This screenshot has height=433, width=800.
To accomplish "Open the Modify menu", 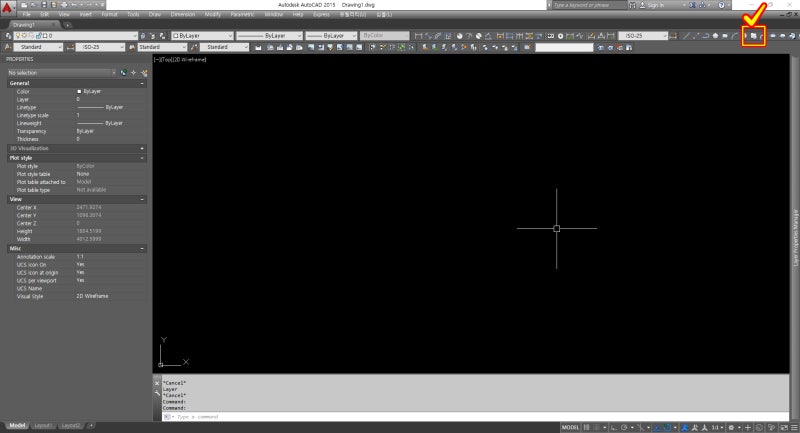I will point(213,15).
